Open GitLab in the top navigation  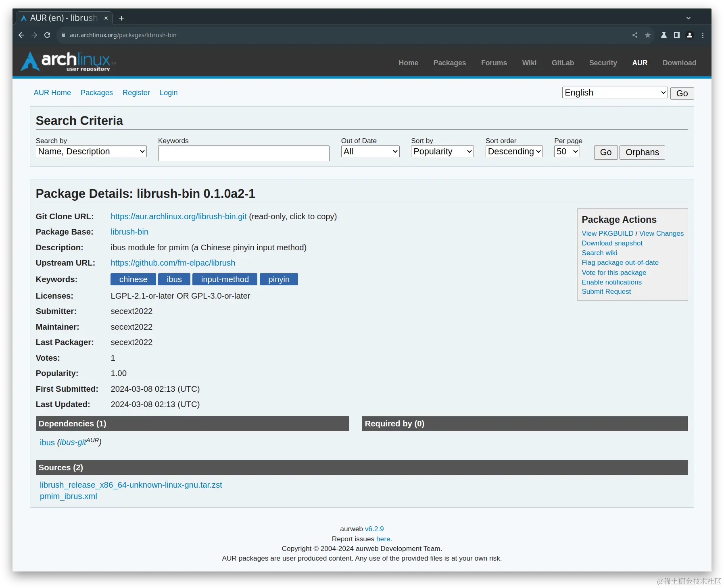[x=563, y=63]
